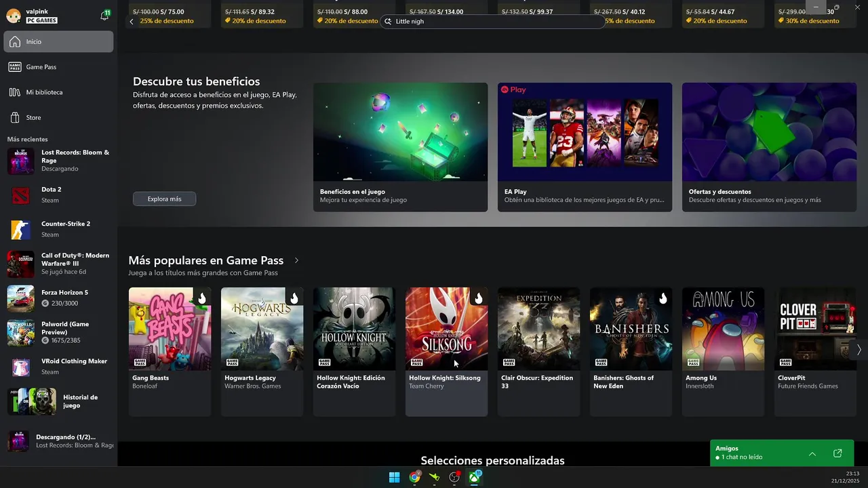Open Gang Beasts game card
This screenshot has height=488, width=868.
[x=170, y=352]
